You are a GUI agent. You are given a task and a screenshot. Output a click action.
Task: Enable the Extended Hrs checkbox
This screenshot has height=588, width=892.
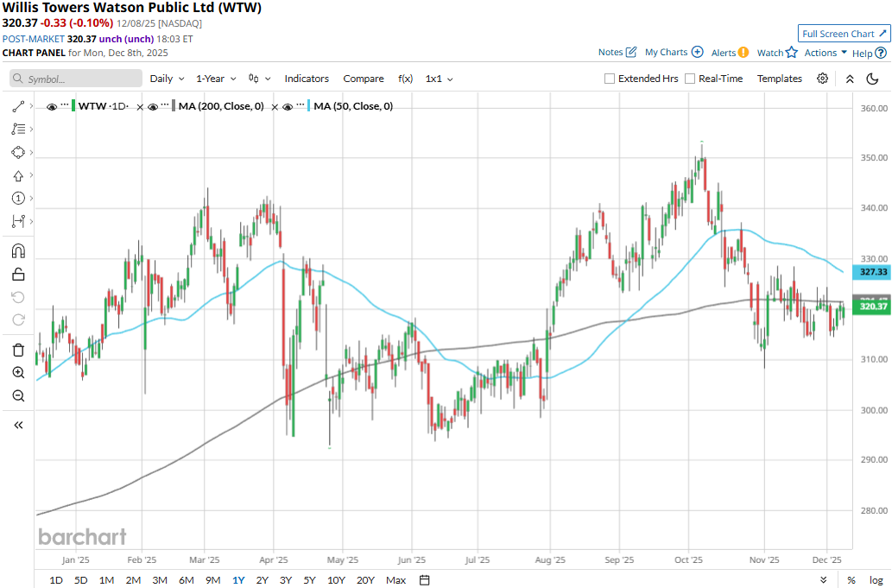[610, 79]
